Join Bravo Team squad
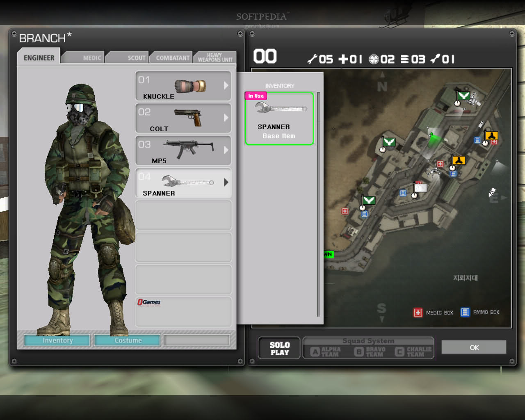525x420 pixels. click(370, 352)
